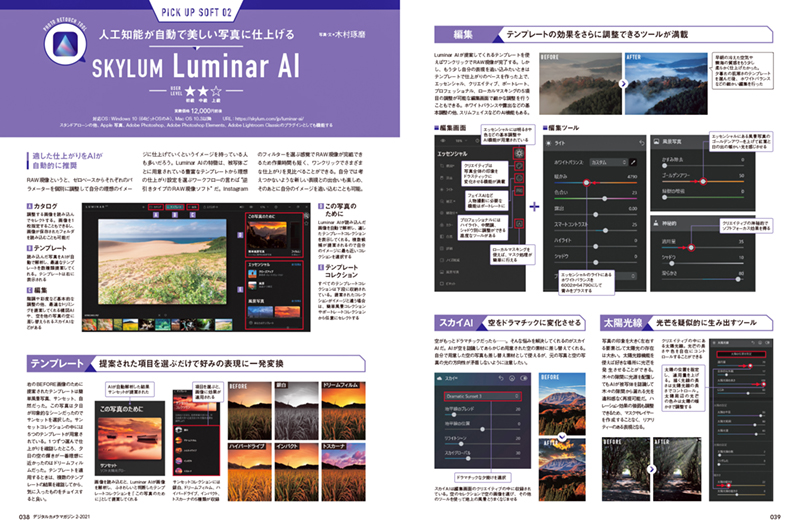Open the mask icon in スカイ AI header
The height and width of the screenshot is (530, 800).
[x=512, y=378]
